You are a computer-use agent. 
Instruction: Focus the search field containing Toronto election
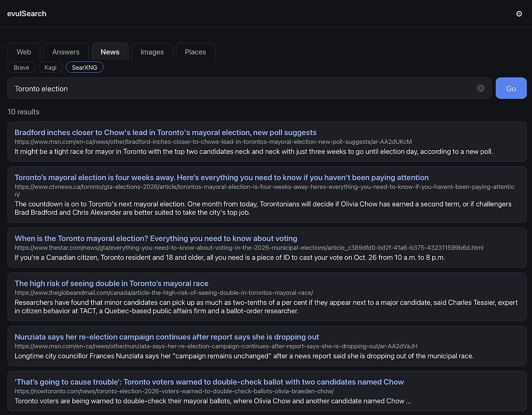[249, 88]
